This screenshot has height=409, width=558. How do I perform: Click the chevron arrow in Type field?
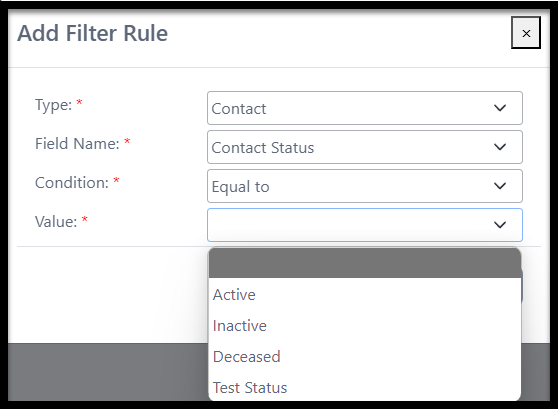click(500, 108)
